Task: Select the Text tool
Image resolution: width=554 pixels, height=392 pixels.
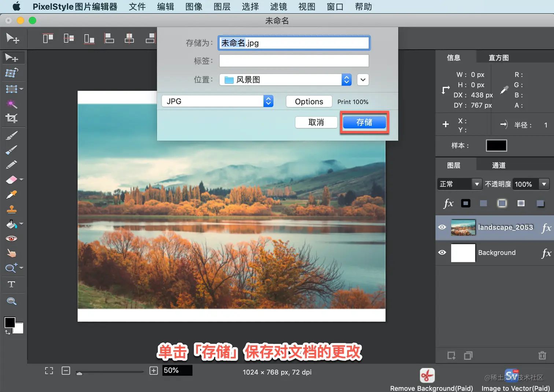Action: tap(11, 284)
